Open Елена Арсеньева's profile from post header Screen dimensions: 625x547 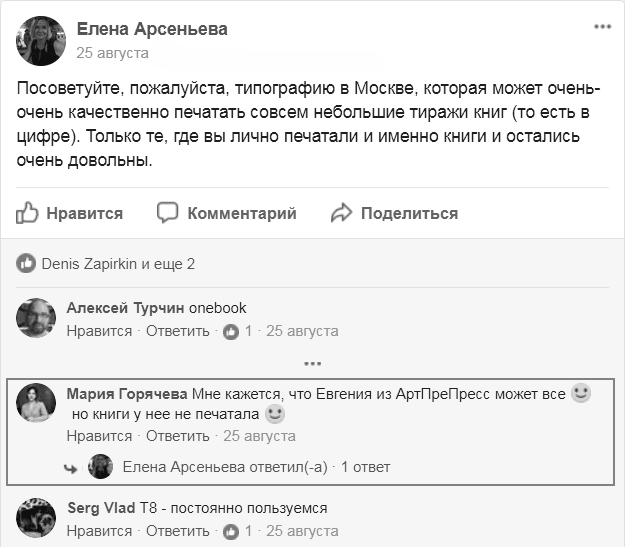(152, 29)
